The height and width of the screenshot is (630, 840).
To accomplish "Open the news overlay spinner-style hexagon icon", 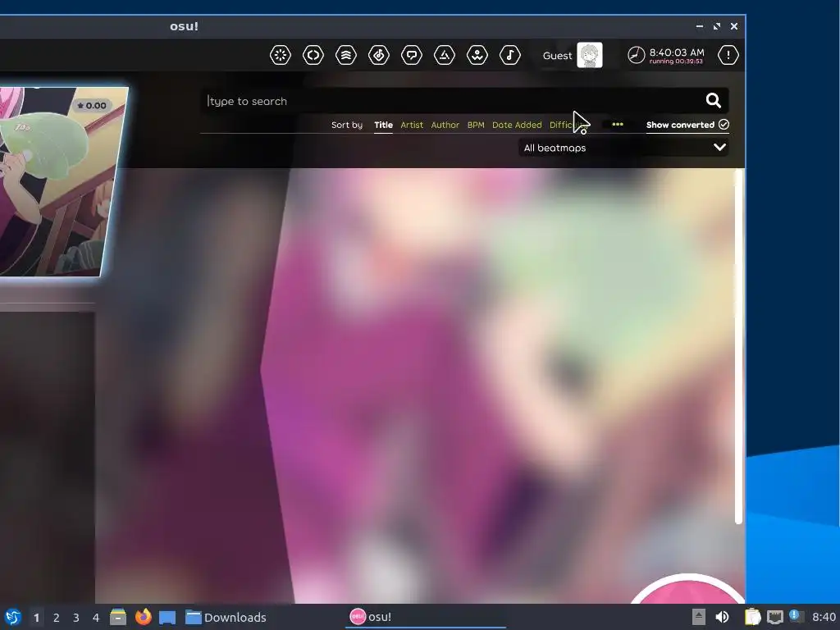I will (x=281, y=55).
